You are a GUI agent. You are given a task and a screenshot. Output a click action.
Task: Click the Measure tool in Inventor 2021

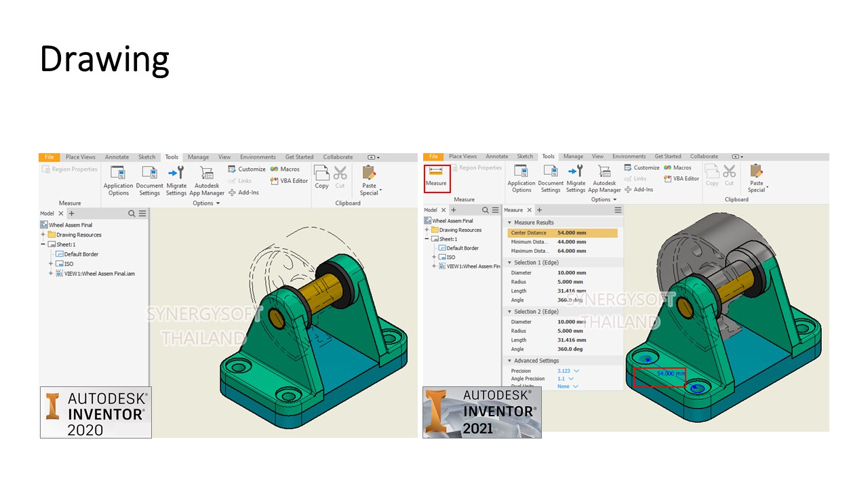coord(436,177)
